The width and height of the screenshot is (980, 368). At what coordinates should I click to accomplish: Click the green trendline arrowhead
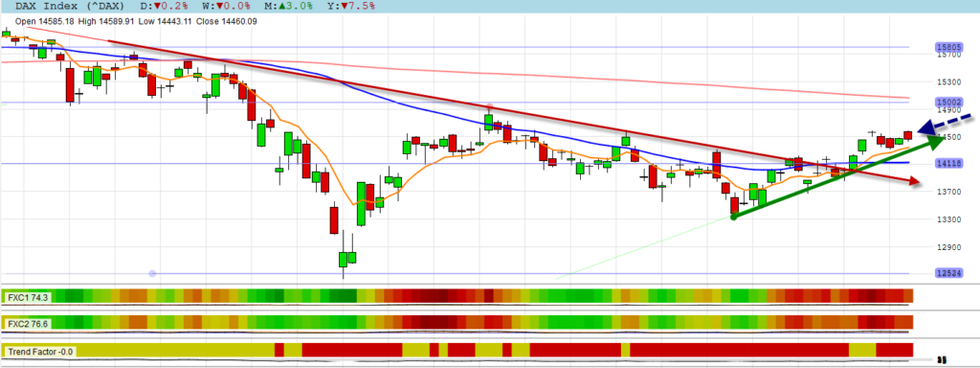pyautogui.click(x=934, y=144)
